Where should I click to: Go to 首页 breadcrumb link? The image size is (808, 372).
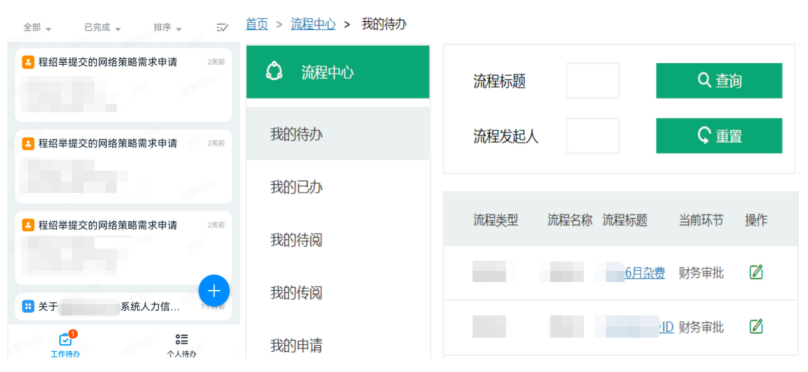click(257, 24)
